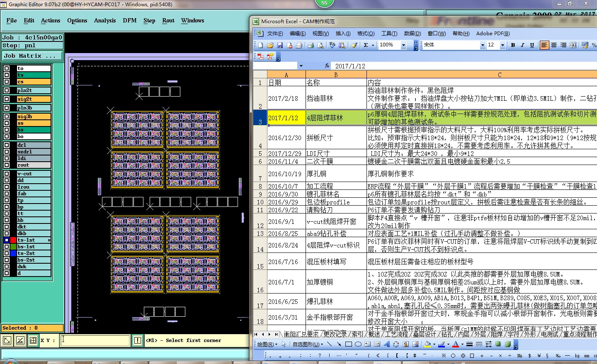Click the Open file icon in Excel

[270, 45]
